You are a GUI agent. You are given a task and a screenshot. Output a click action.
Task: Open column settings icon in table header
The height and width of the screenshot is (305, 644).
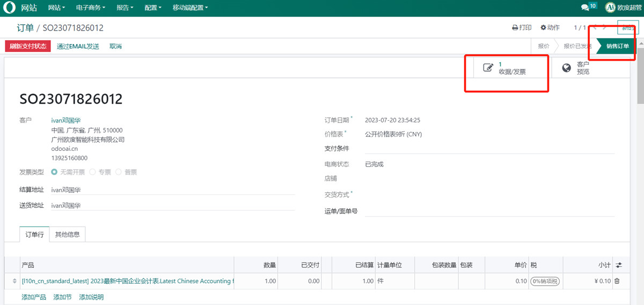(618, 265)
